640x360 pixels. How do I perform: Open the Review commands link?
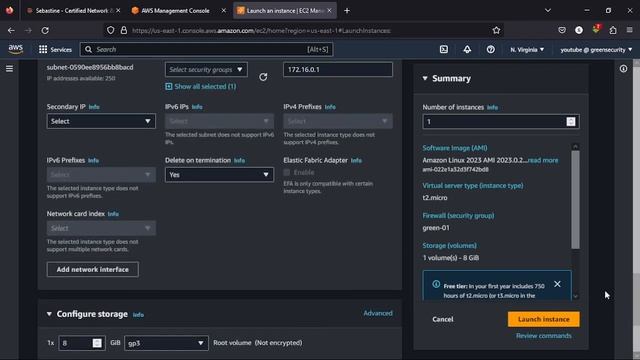point(543,336)
